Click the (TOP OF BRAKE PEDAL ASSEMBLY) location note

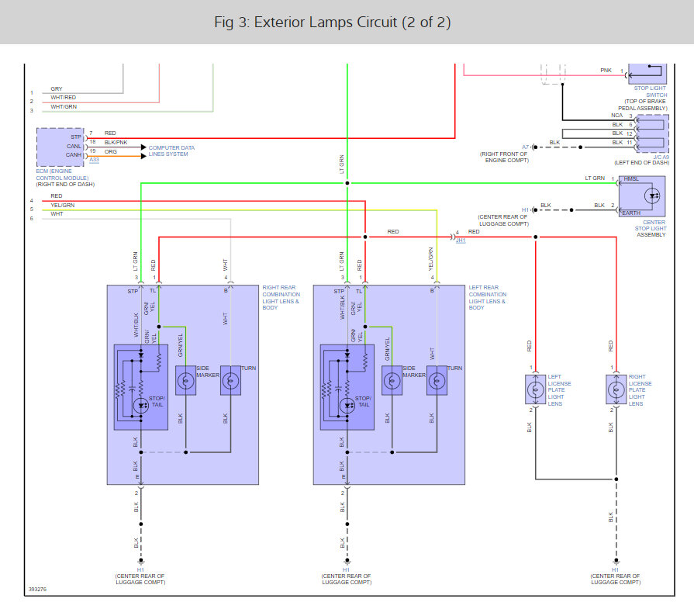[x=643, y=105]
